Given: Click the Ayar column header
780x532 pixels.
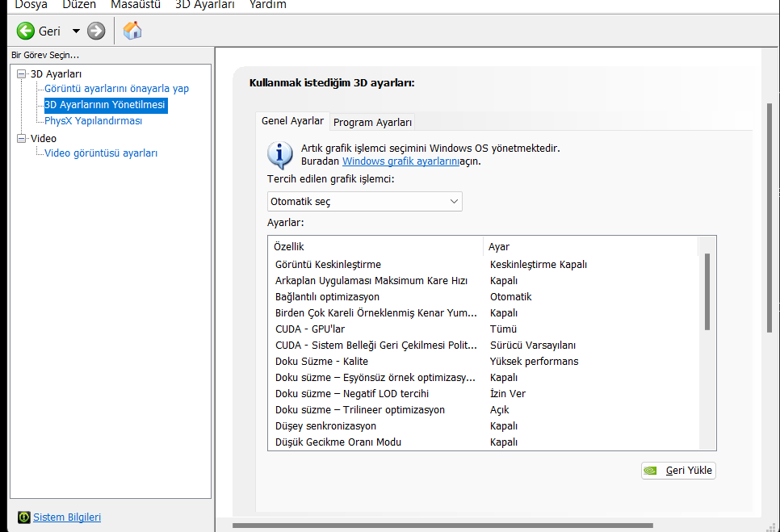Looking at the screenshot, I should click(590, 246).
